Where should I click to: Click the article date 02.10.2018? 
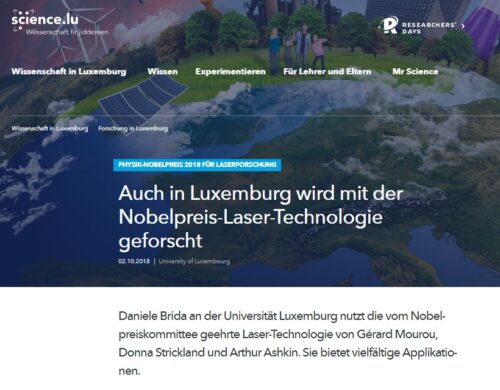[x=134, y=261]
